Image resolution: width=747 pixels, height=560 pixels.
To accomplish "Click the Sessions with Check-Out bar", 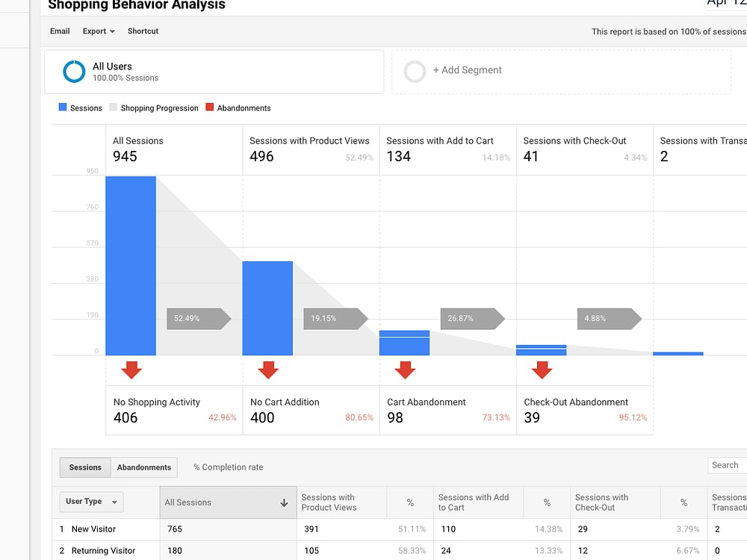I will (541, 350).
